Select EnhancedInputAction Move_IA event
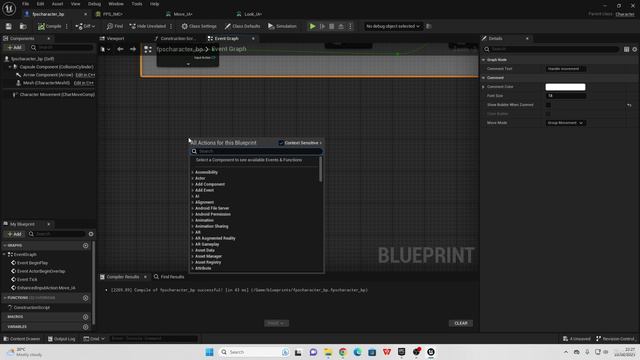This screenshot has width=640, height=360. tap(46, 288)
